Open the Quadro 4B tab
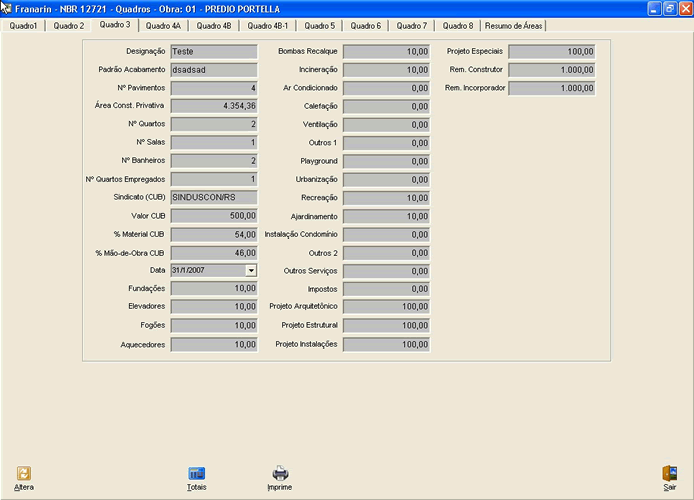The width and height of the screenshot is (694, 500). (214, 26)
